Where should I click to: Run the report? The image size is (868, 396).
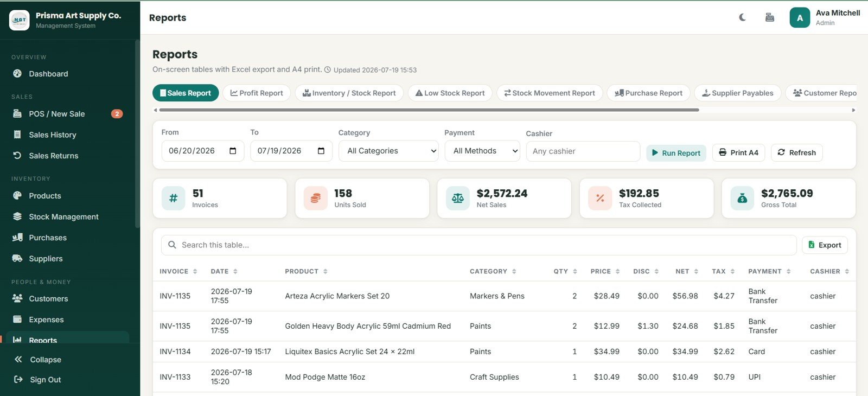coord(676,153)
